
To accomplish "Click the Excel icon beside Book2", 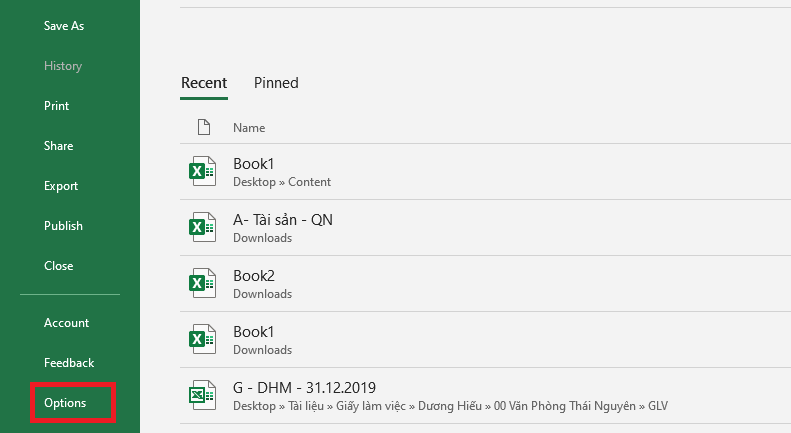I will tap(203, 283).
